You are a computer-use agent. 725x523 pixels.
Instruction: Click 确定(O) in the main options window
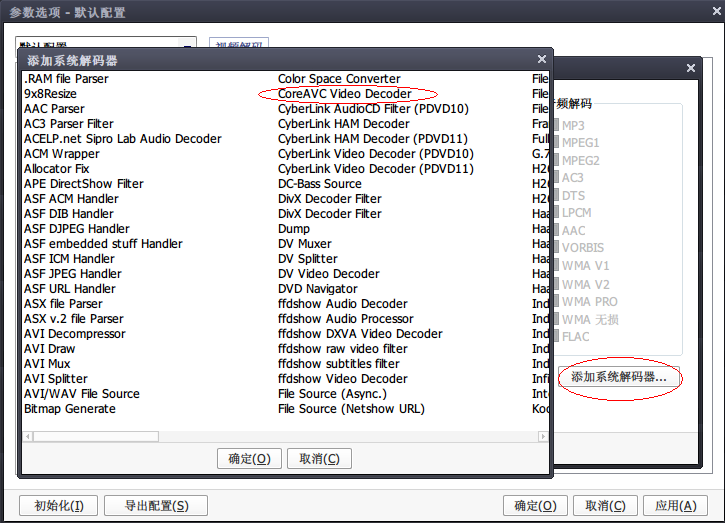click(535, 505)
